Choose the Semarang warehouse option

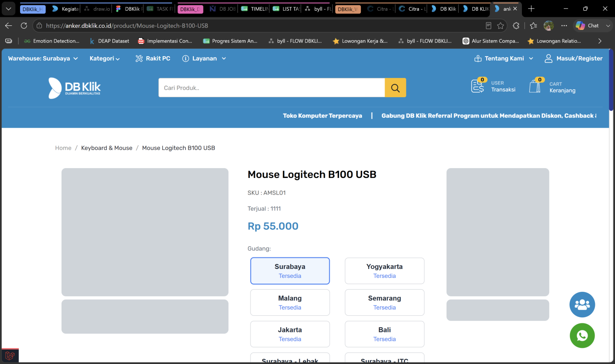(x=385, y=303)
